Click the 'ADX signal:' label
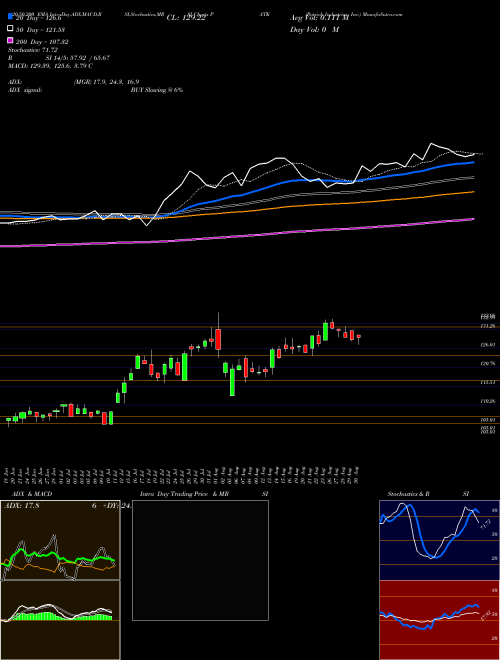The width and height of the screenshot is (500, 660). tap(25, 90)
